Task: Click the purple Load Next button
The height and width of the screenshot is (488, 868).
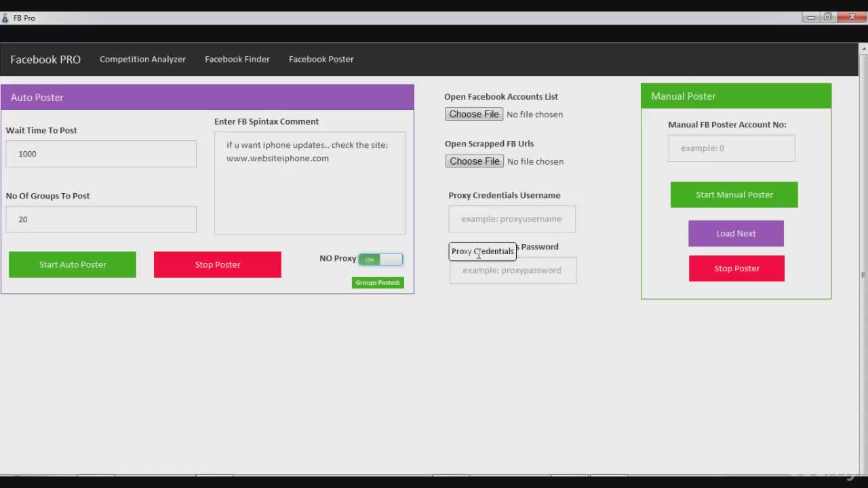Action: tap(736, 234)
